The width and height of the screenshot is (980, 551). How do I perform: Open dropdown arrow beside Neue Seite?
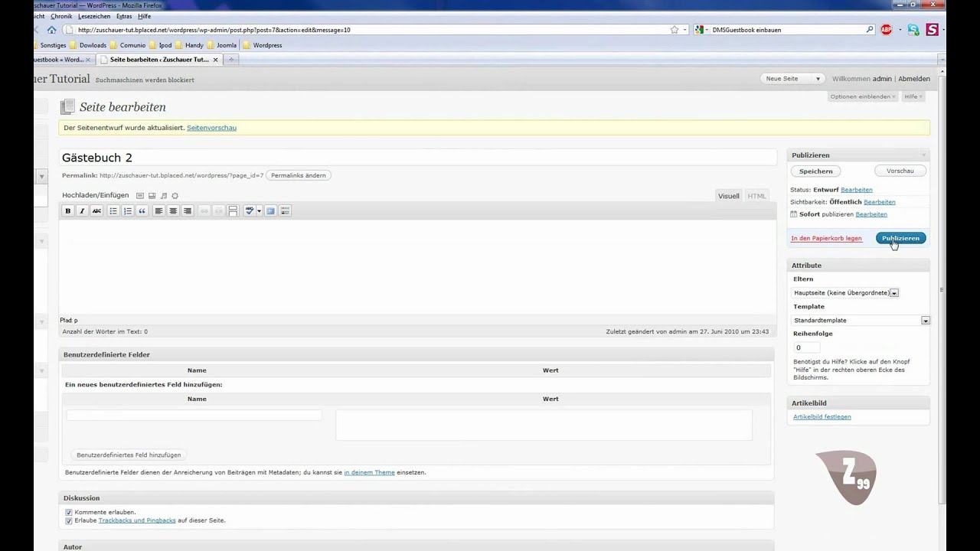(x=818, y=79)
